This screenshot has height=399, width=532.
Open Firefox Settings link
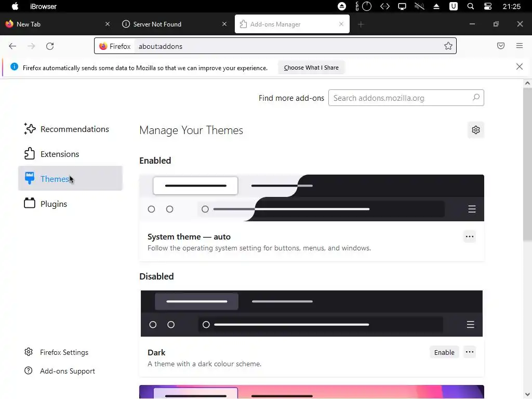point(64,352)
